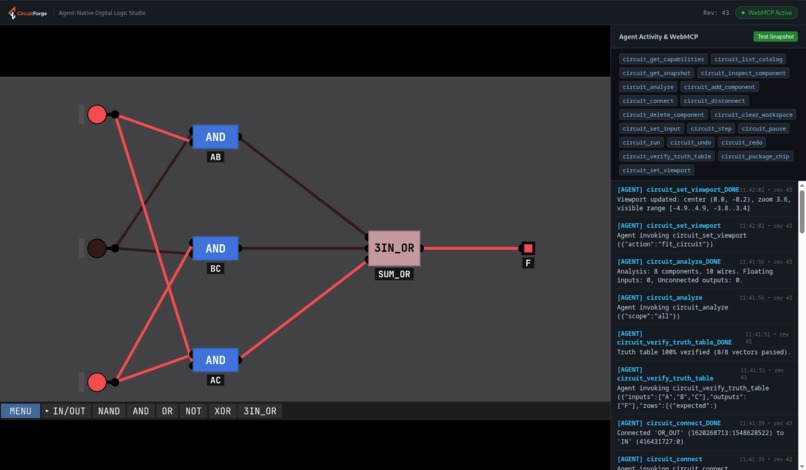The width and height of the screenshot is (806, 470).
Task: Click the circuit_analyze_DONE log entry
Action: [x=704, y=271]
